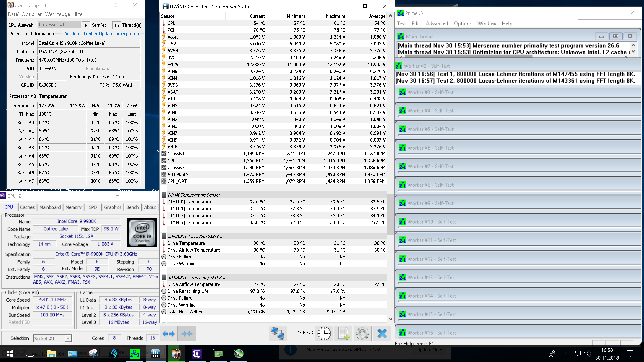Screen dimensions: 644x362
Task: Click the green graphics card taskbar icon
Action: [x=218, y=353]
